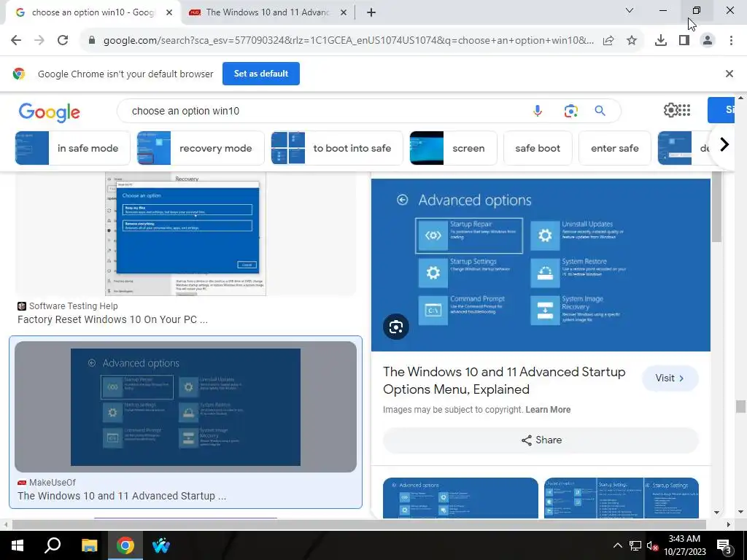This screenshot has height=560, width=747.
Task: Open the tab search dropdown arrow
Action: 630,10
